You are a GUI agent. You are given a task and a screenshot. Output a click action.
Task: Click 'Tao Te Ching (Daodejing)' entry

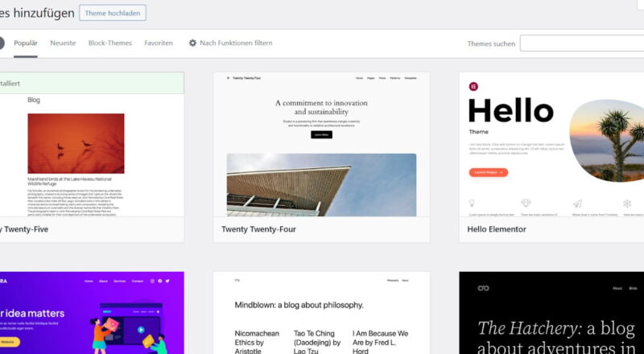[x=317, y=342]
